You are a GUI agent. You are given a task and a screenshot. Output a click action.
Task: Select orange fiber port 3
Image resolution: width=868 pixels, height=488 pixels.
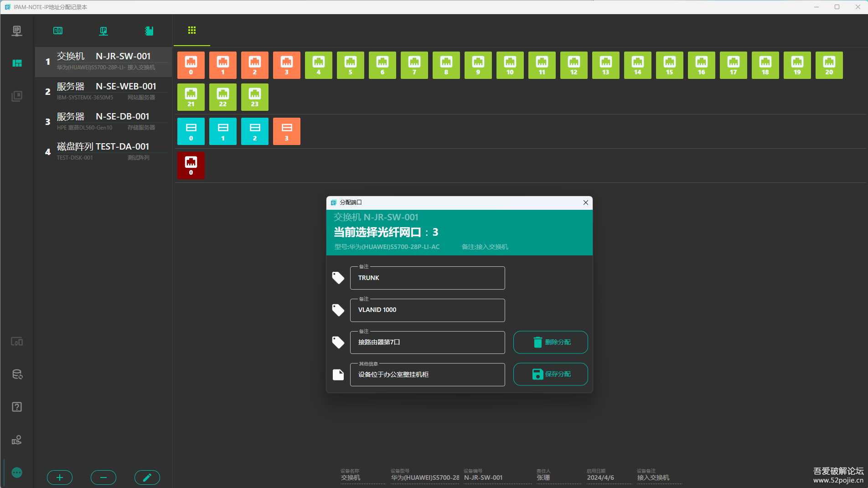click(x=287, y=131)
